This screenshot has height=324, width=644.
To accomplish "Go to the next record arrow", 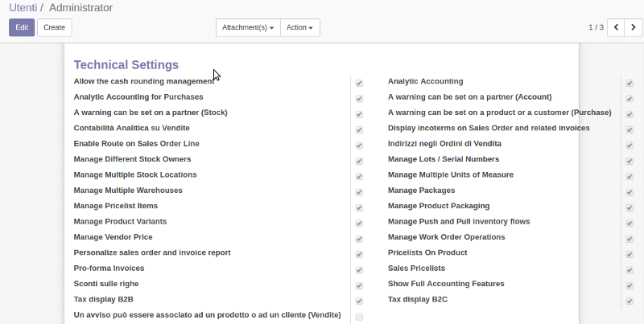I will (x=634, y=27).
